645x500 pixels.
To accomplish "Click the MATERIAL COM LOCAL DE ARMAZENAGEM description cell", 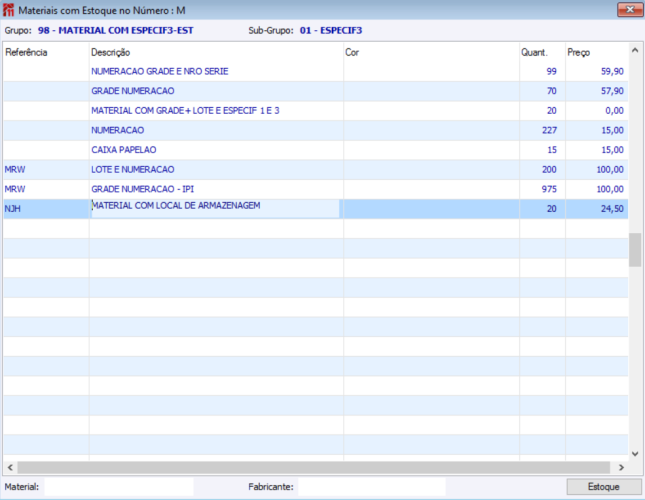I will [x=216, y=208].
